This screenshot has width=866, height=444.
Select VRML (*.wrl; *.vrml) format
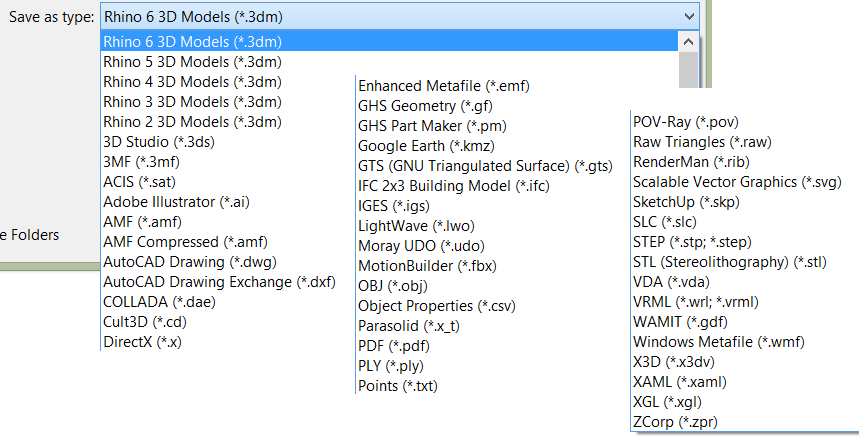tap(695, 302)
